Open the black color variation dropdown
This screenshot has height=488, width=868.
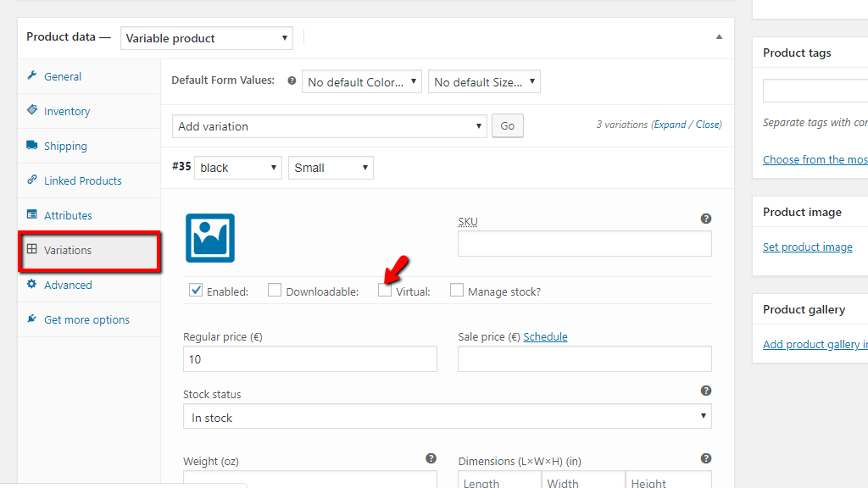238,168
